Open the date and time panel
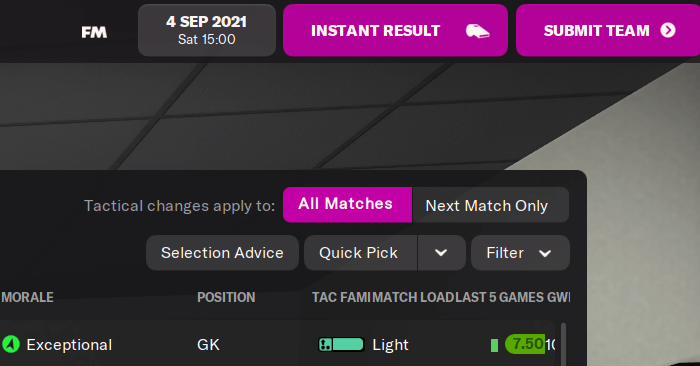This screenshot has width=700, height=366. [207, 30]
